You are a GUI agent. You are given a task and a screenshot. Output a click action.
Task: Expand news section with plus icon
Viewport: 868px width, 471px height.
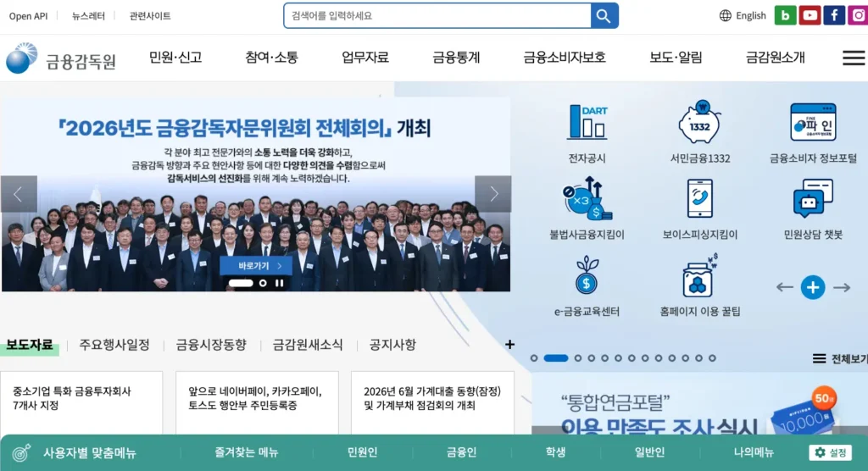[509, 344]
